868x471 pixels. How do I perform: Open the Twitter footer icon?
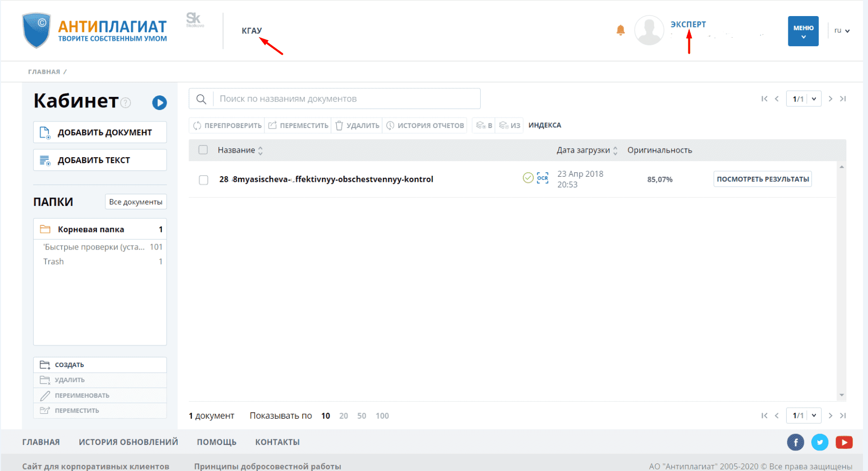(820, 442)
